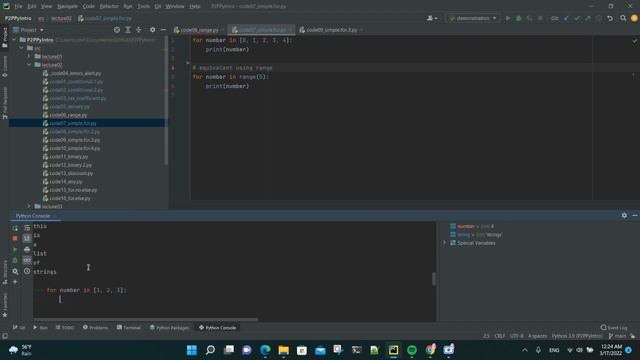Screen dimensions: 640x360
Task: Open Project panel gear options
Action: tap(152, 30)
